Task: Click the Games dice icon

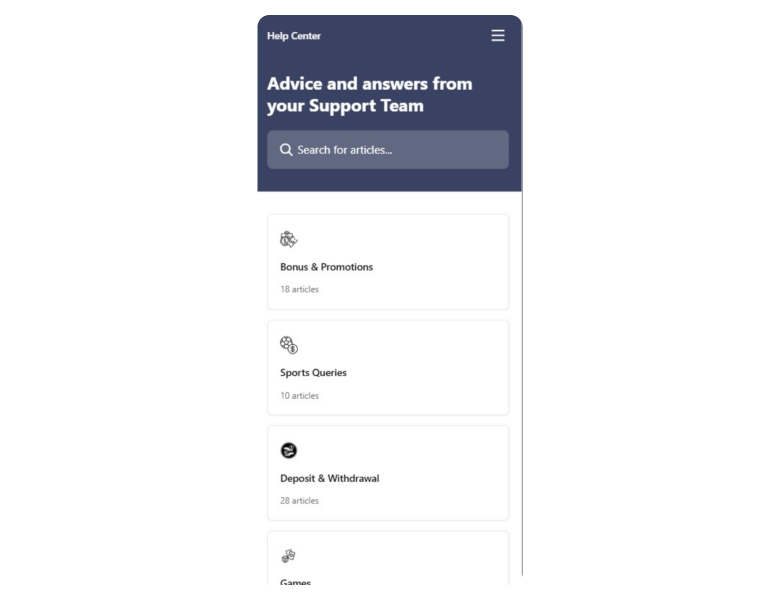Action: (289, 556)
